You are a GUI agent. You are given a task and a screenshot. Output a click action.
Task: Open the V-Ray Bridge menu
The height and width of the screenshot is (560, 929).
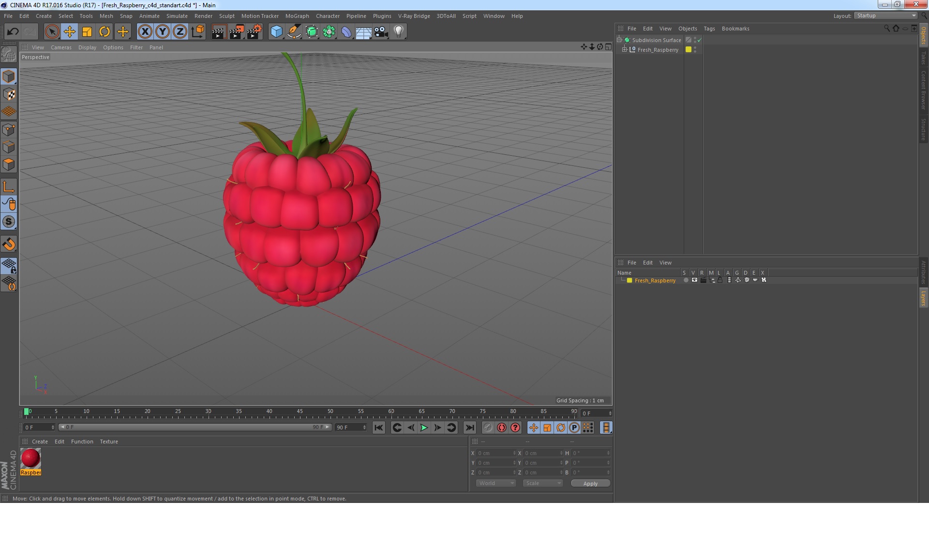[414, 16]
